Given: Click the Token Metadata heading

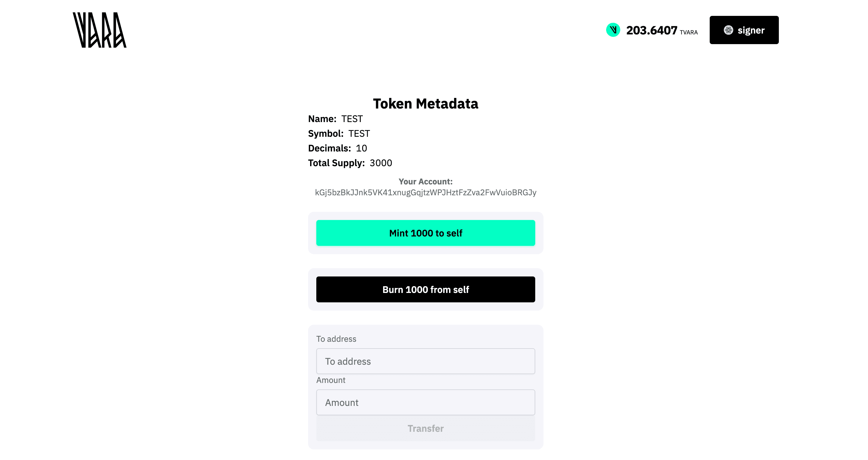Looking at the screenshot, I should pos(425,103).
